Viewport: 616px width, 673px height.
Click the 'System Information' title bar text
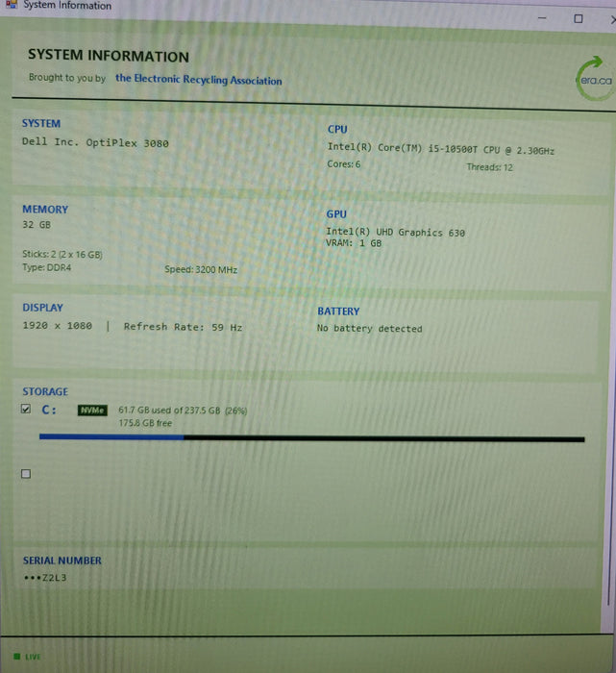(67, 5)
